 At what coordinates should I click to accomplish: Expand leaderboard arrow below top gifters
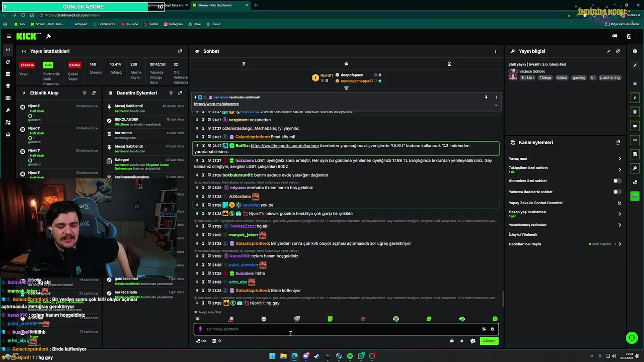(346, 88)
